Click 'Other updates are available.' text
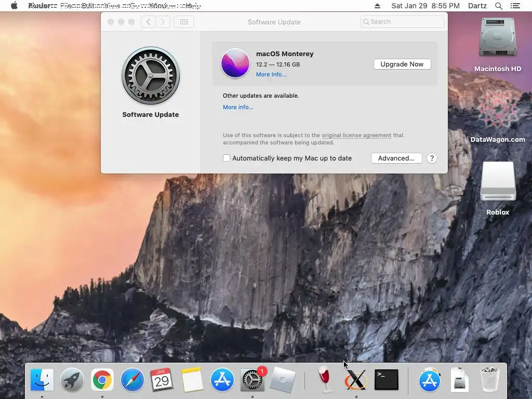 [x=261, y=96]
